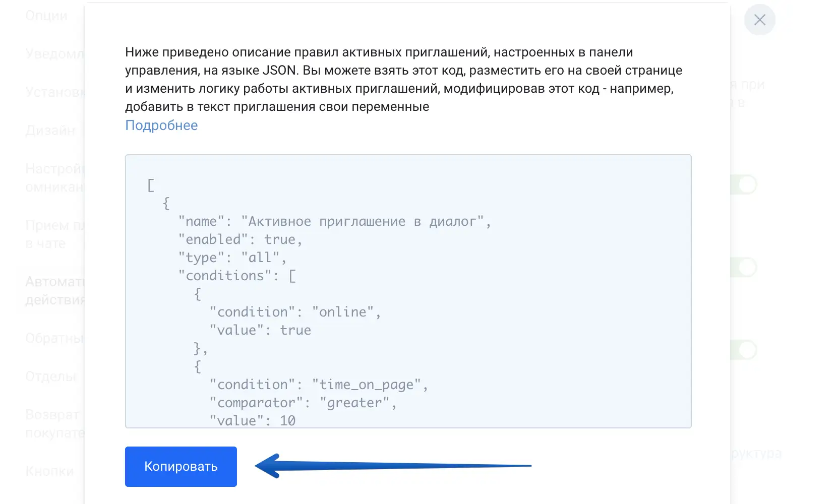Select the Настрой… омникан… sidebar item
This screenshot has width=835, height=504.
pos(54,178)
